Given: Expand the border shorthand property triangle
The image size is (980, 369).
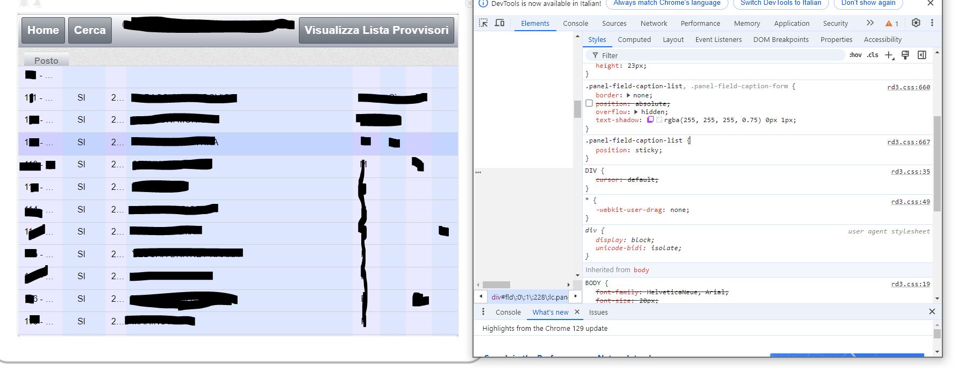Looking at the screenshot, I should [628, 95].
